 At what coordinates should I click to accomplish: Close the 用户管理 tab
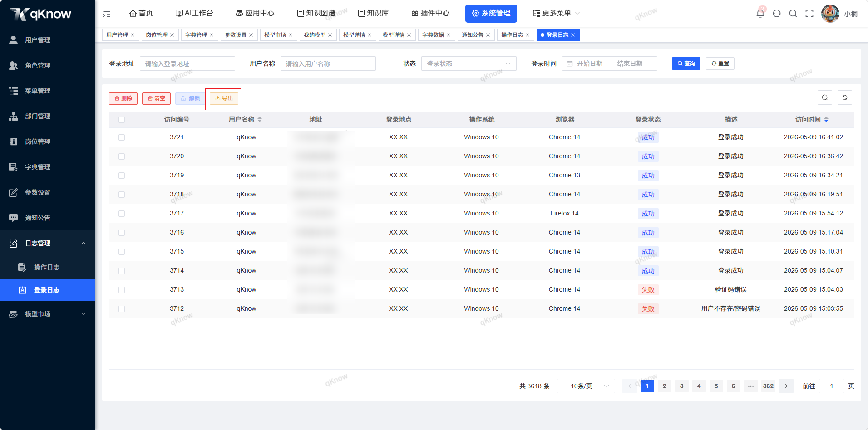tap(133, 35)
